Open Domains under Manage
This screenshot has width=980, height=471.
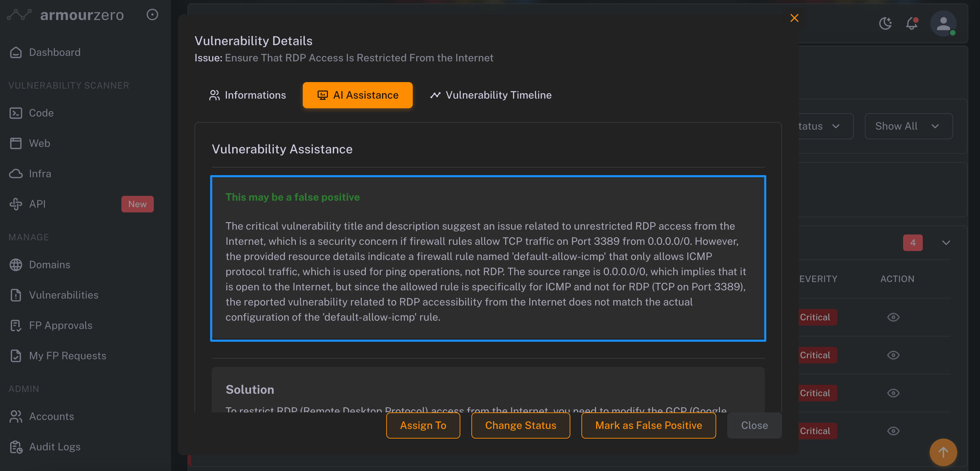coord(49,264)
